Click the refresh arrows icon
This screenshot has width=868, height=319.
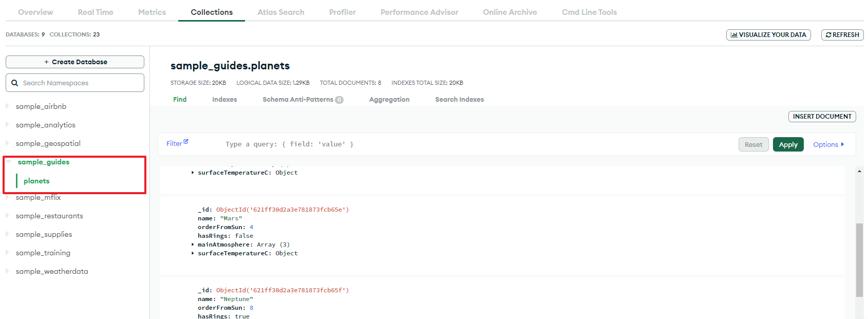pyautogui.click(x=828, y=35)
